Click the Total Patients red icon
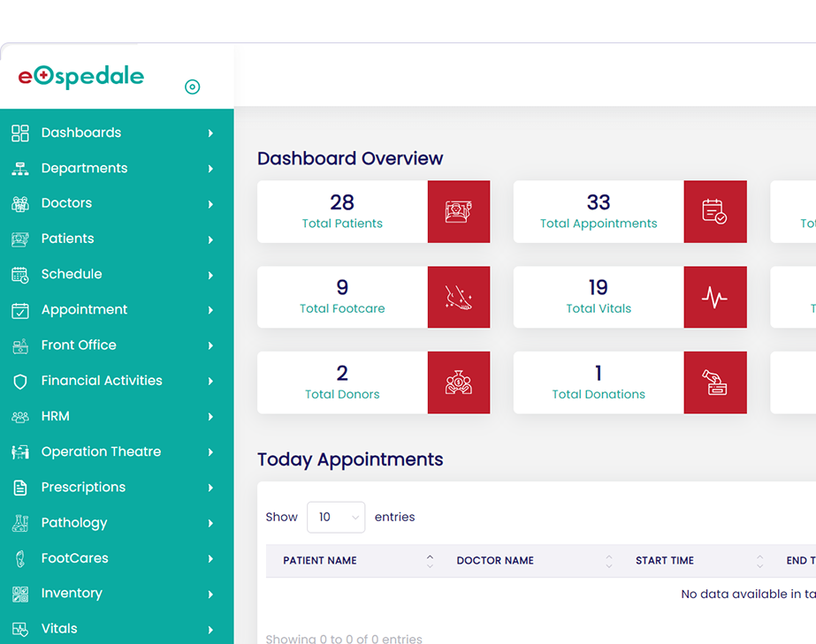 coord(458,212)
